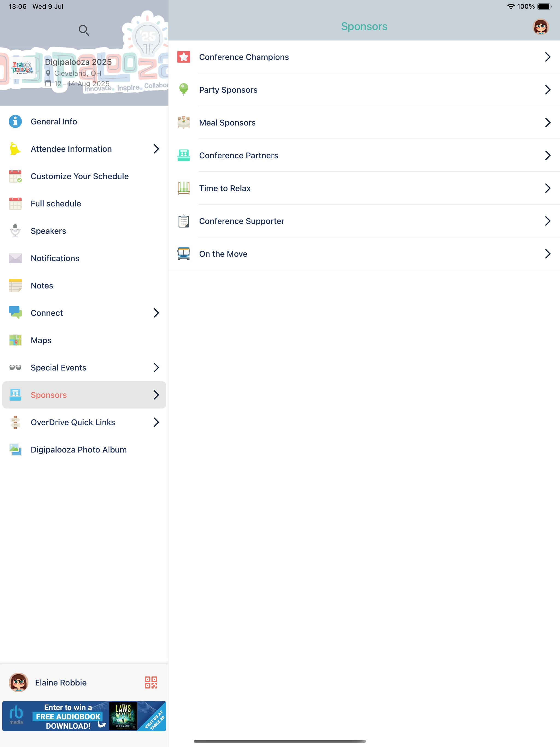This screenshot has width=560, height=747.
Task: Select General Info menu item
Action: [x=84, y=122]
